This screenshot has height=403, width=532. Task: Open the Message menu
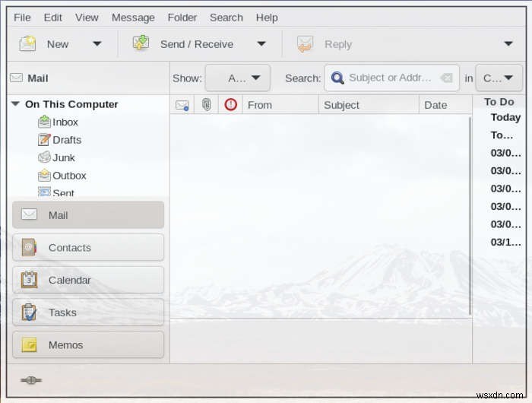pyautogui.click(x=133, y=17)
